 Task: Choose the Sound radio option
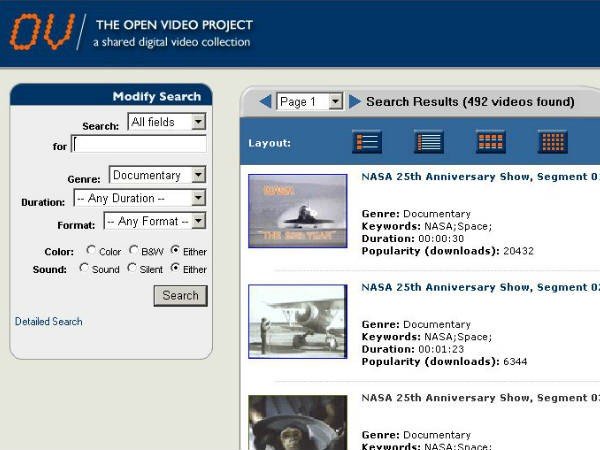tap(84, 268)
